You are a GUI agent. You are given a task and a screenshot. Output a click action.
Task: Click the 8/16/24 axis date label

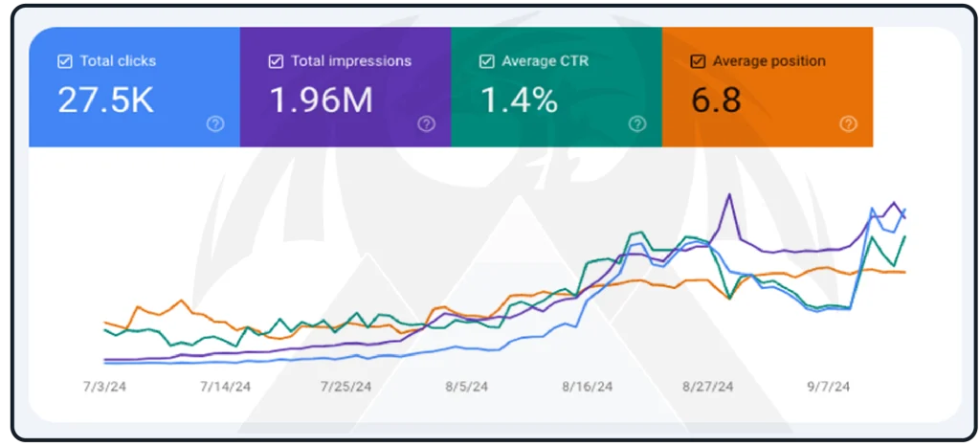point(587,387)
